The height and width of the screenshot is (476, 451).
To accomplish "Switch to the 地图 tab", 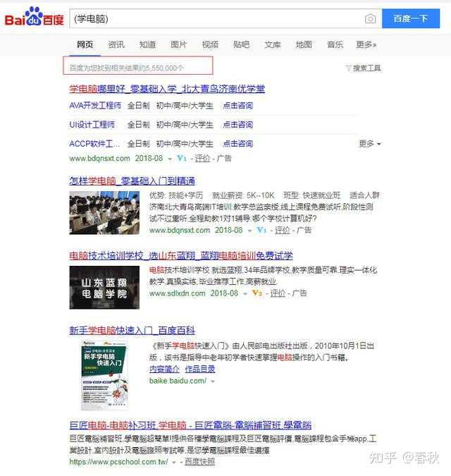I will pyautogui.click(x=304, y=44).
